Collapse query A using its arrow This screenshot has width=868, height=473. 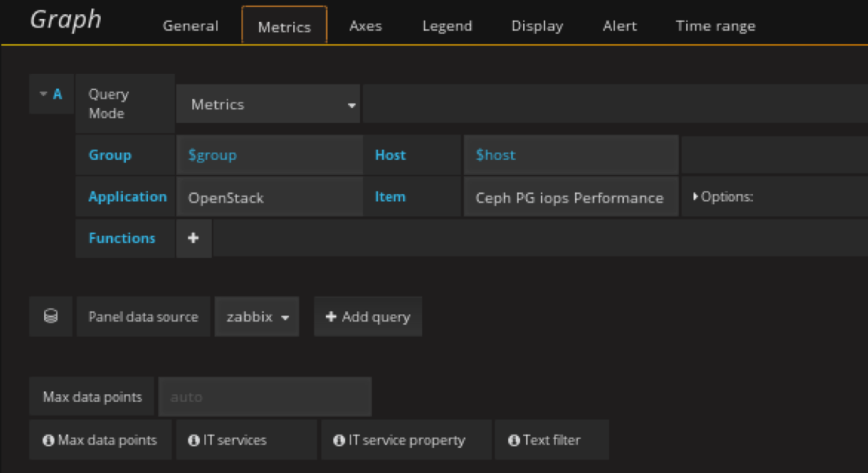coord(43,95)
